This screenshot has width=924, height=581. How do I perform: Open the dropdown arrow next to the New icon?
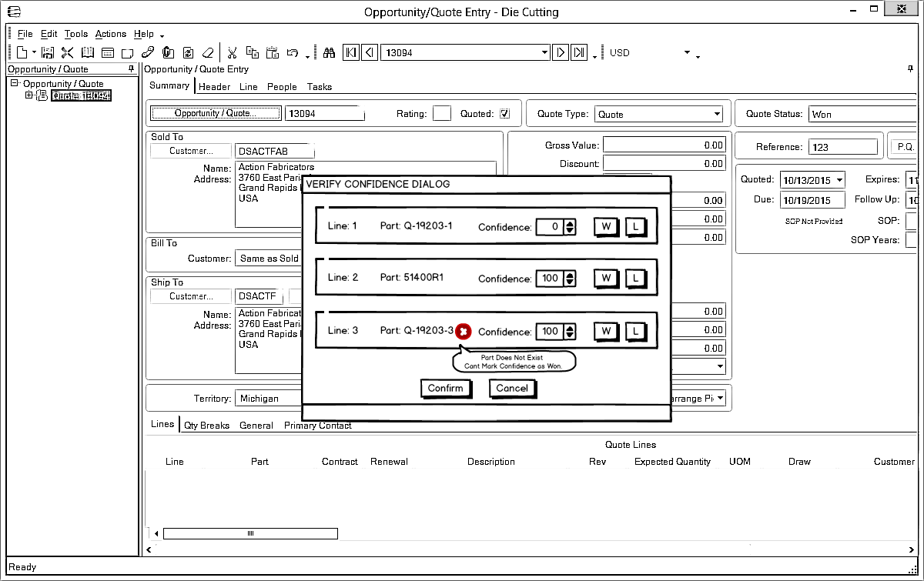point(34,55)
